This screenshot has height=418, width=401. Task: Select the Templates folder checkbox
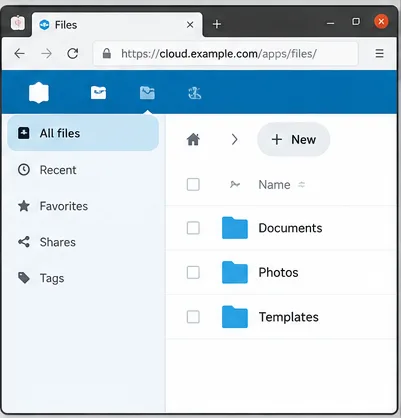coord(193,317)
